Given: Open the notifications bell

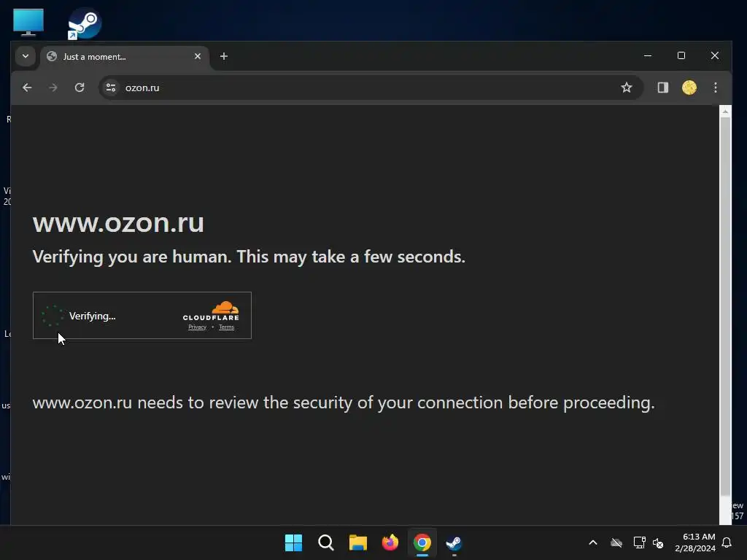Looking at the screenshot, I should tap(727, 542).
